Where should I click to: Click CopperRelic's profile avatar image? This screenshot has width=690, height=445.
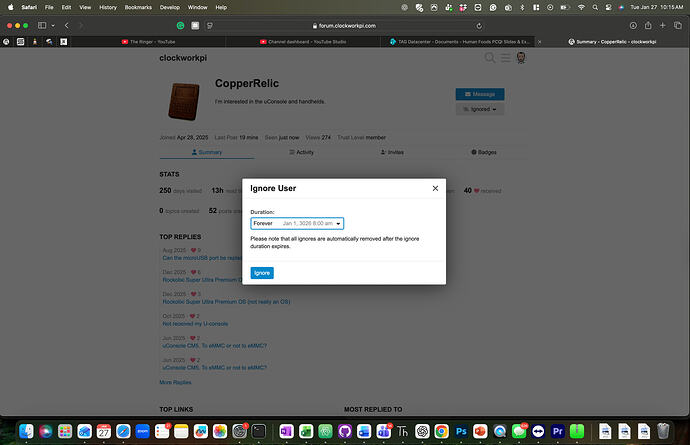tap(184, 101)
